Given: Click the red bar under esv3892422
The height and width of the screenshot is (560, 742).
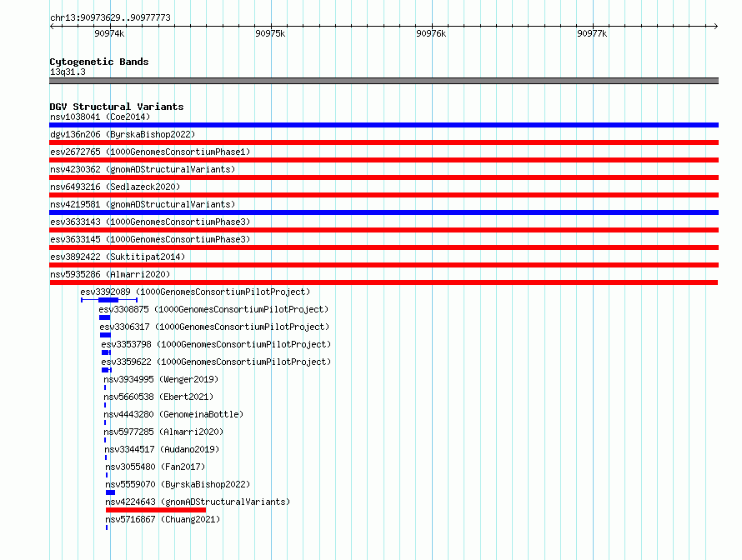Looking at the screenshot, I should click(x=384, y=265).
